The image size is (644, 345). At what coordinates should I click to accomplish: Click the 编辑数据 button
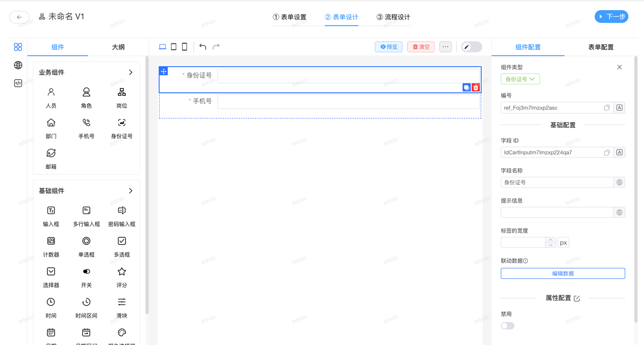pos(562,273)
